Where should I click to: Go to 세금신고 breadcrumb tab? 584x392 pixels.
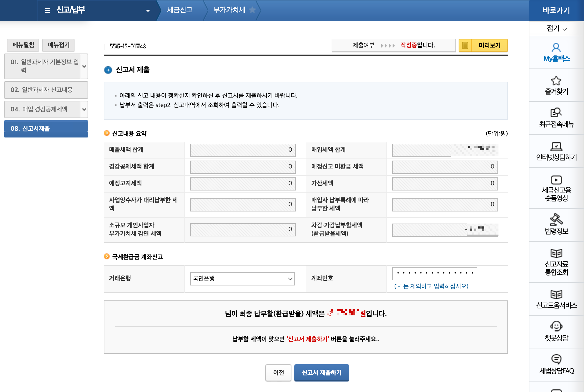(180, 10)
